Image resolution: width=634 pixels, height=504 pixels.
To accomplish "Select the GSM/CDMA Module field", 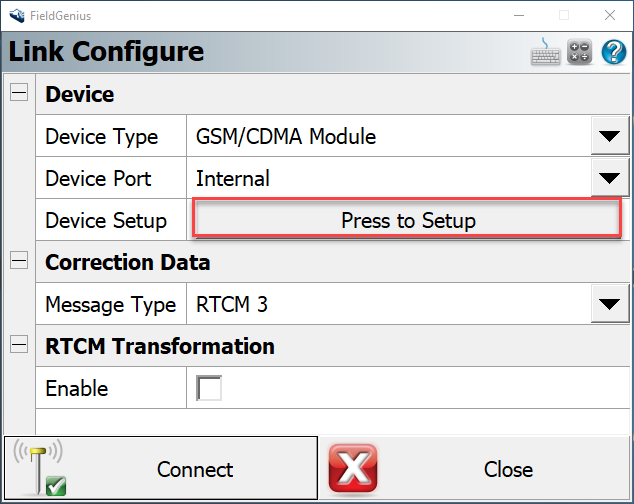I will click(386, 137).
